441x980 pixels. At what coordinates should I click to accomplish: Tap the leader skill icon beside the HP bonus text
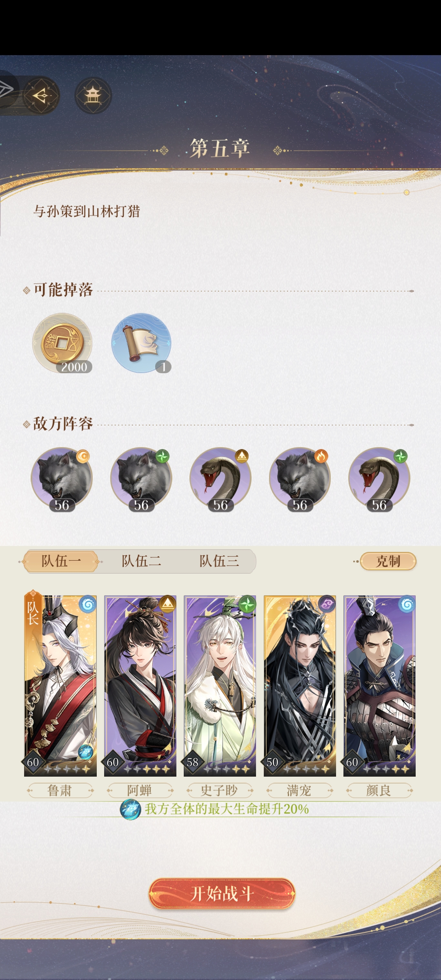coord(130,809)
